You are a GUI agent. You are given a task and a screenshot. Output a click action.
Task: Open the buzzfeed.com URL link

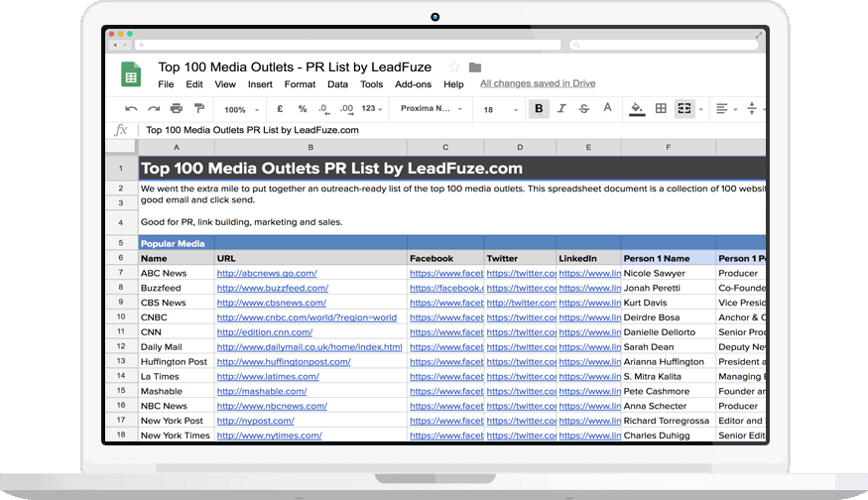273,288
